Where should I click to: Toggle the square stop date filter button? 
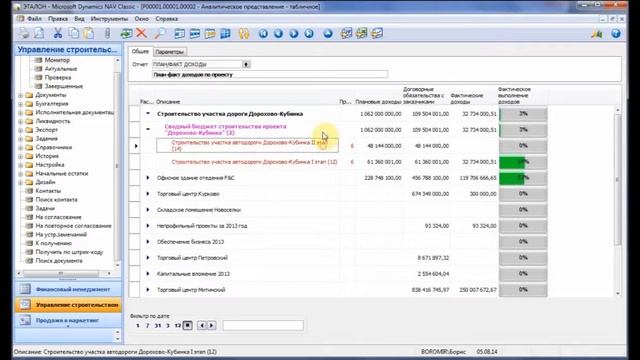pos(187,325)
